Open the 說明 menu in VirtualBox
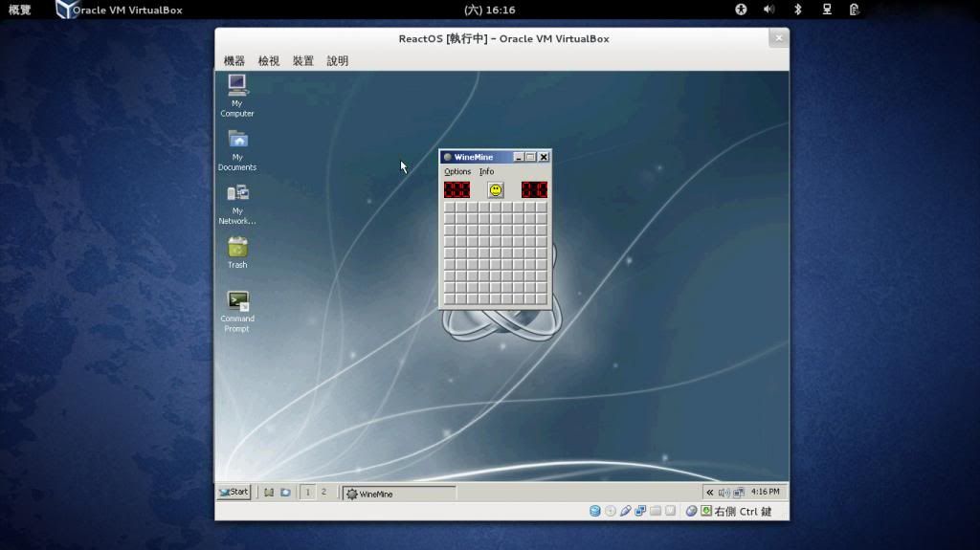Screen dimensions: 980x550 338,60
